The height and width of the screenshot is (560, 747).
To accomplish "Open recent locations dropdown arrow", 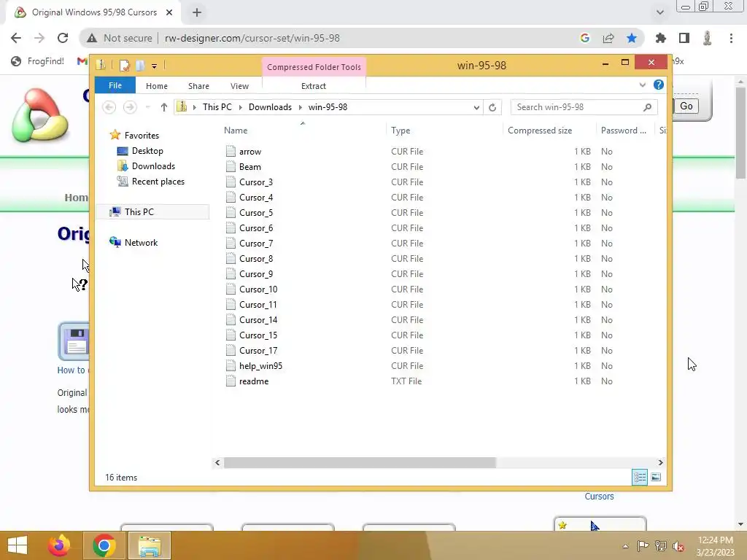I will coord(147,107).
